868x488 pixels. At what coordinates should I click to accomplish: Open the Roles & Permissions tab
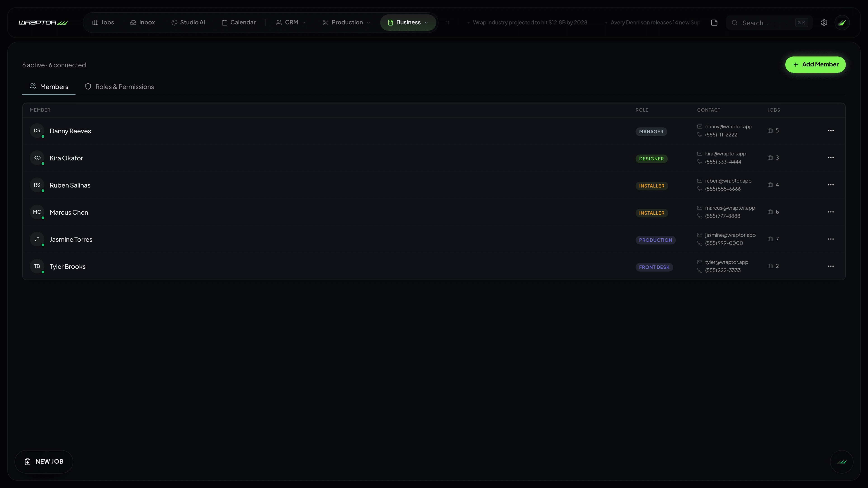coord(119,87)
